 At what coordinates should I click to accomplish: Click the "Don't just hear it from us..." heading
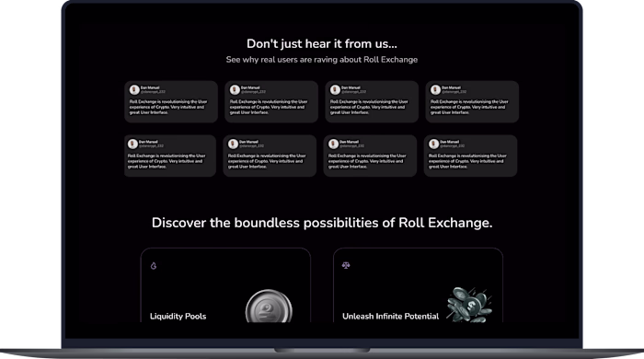click(x=322, y=43)
